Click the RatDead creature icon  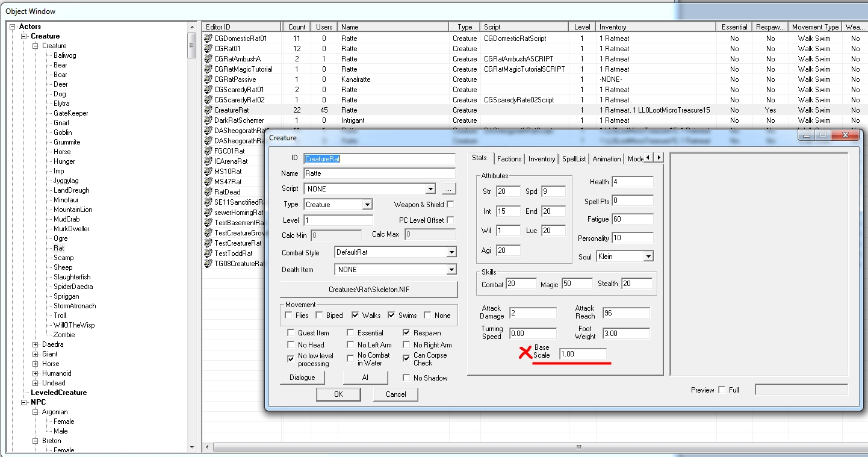[x=209, y=191]
